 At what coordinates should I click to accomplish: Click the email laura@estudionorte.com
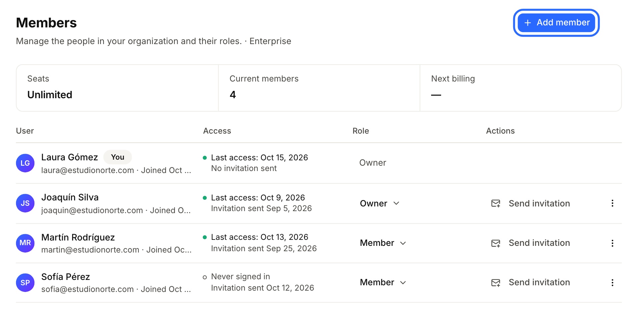(87, 170)
